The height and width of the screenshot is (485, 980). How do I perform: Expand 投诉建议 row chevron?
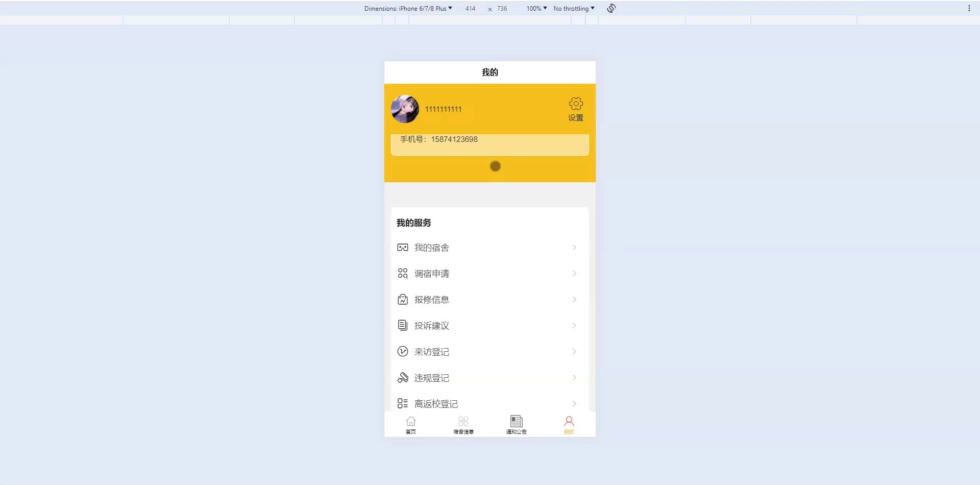click(x=574, y=326)
